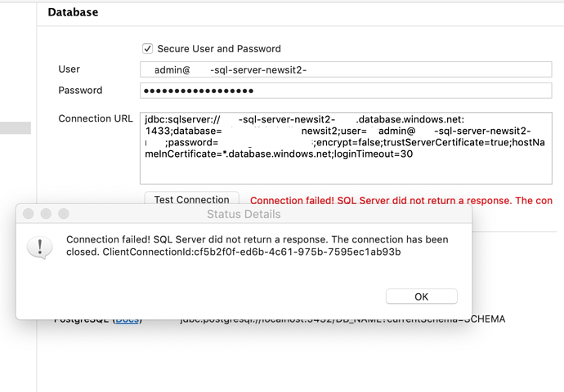Viewport: 564px width, 392px height.
Task: Click the Status Details title bar
Action: (x=244, y=214)
